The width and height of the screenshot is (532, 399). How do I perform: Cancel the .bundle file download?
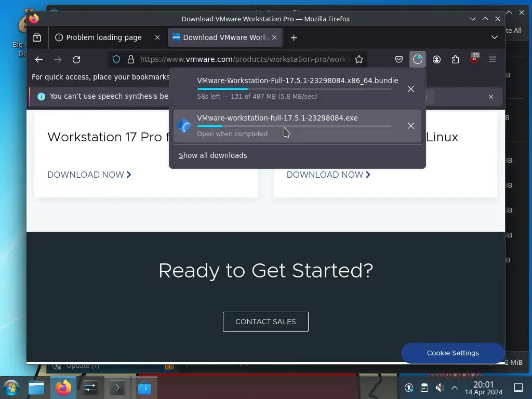coord(411,89)
